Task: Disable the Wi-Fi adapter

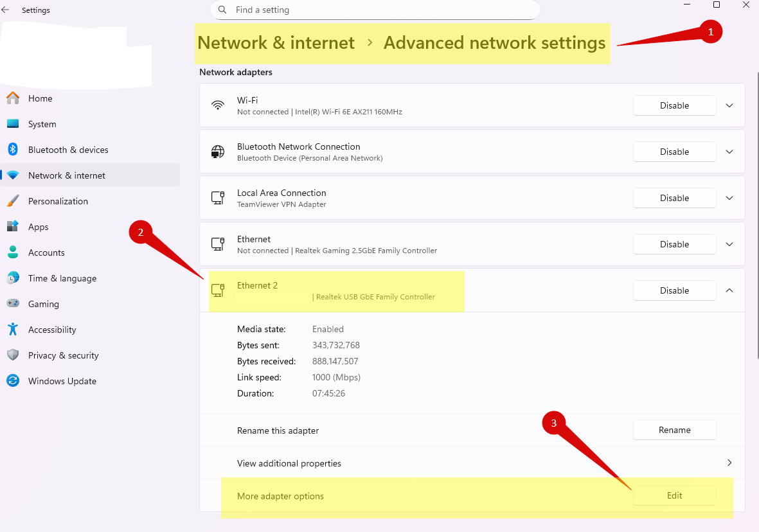Action: [674, 105]
